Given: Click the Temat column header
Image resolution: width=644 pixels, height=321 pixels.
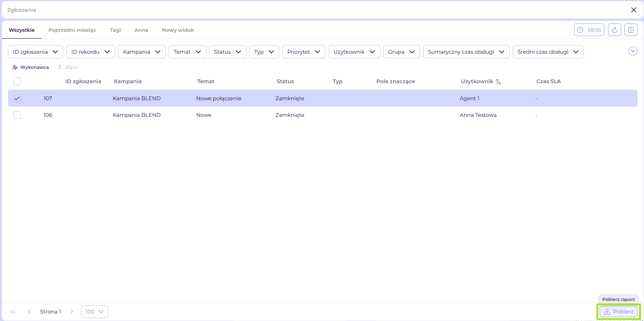Looking at the screenshot, I should click(206, 81).
